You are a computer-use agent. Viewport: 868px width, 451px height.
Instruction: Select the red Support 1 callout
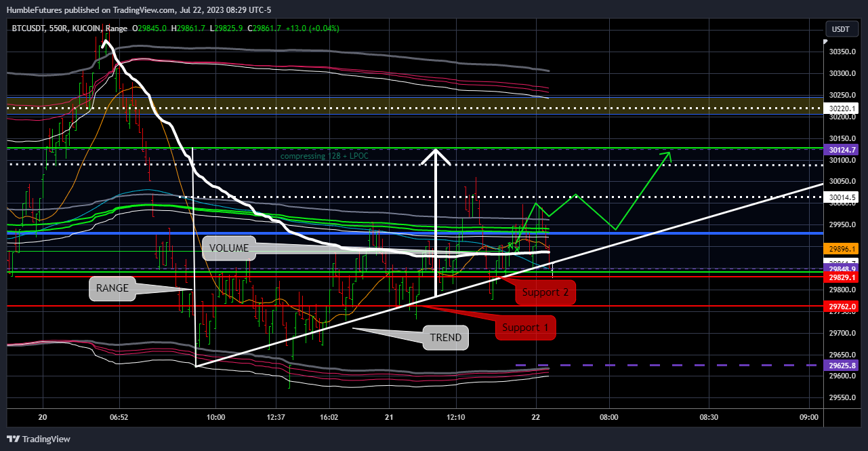click(525, 328)
